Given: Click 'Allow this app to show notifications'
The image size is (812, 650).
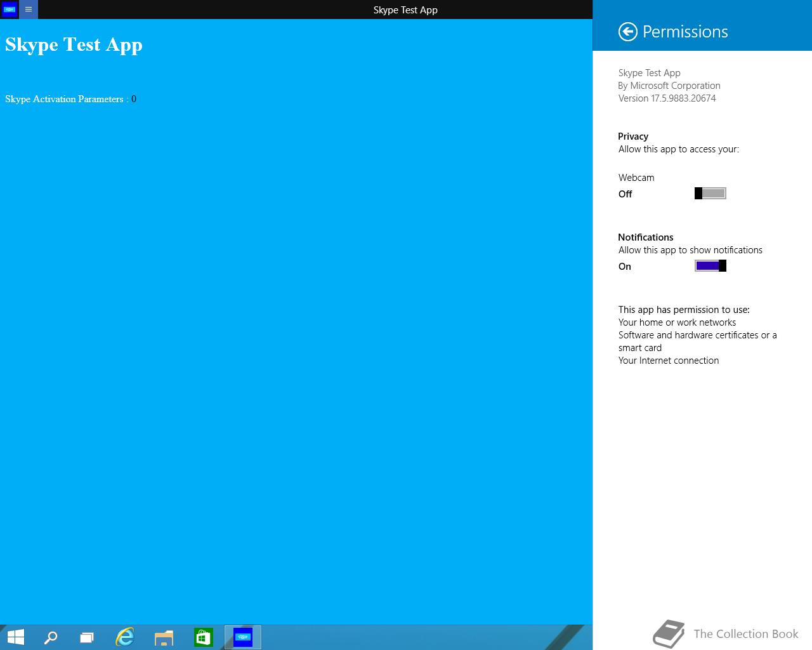Looking at the screenshot, I should [x=690, y=250].
